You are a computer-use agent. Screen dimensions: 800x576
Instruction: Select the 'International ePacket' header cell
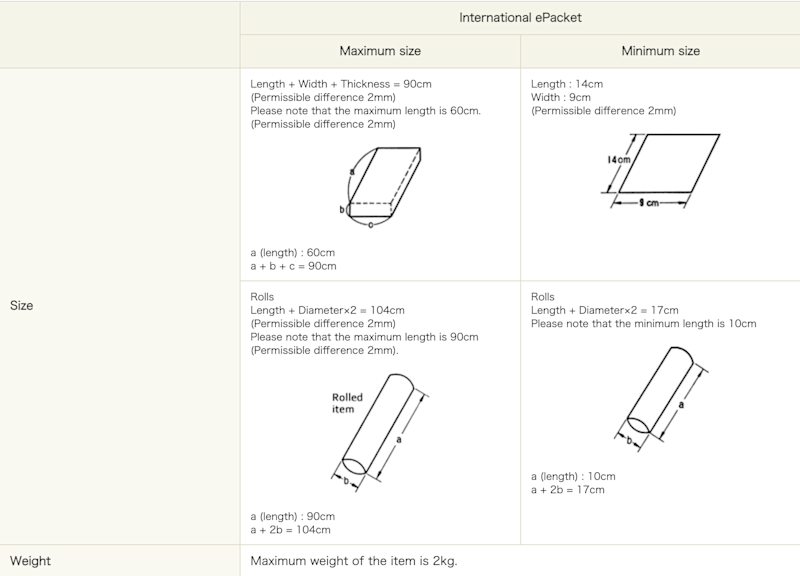pyautogui.click(x=520, y=18)
